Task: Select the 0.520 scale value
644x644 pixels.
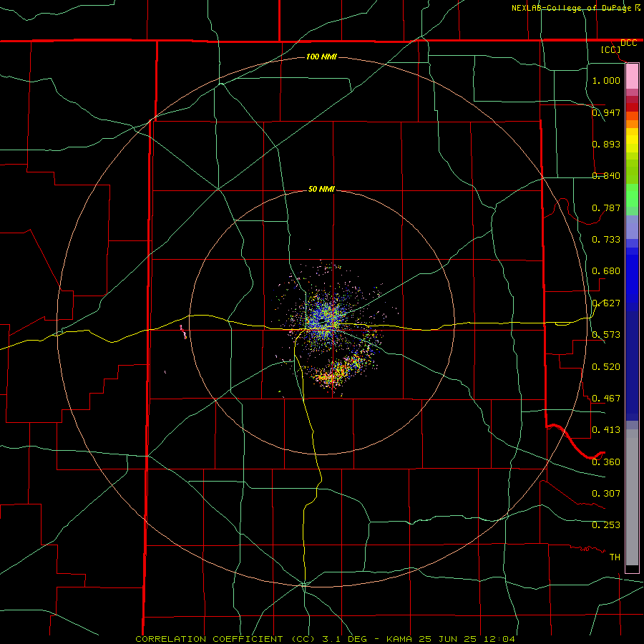Action: coord(606,366)
